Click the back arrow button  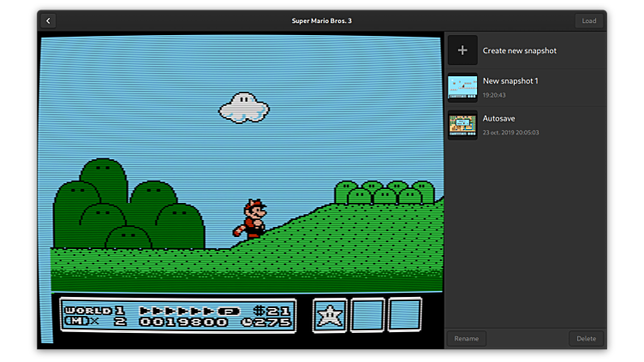pyautogui.click(x=49, y=21)
